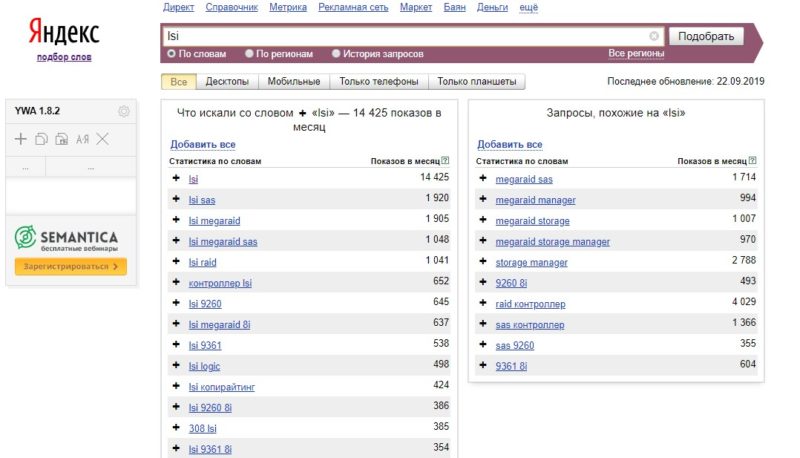
Task: Add 'lsi megaraid 8i' via plus icon
Action: (176, 323)
